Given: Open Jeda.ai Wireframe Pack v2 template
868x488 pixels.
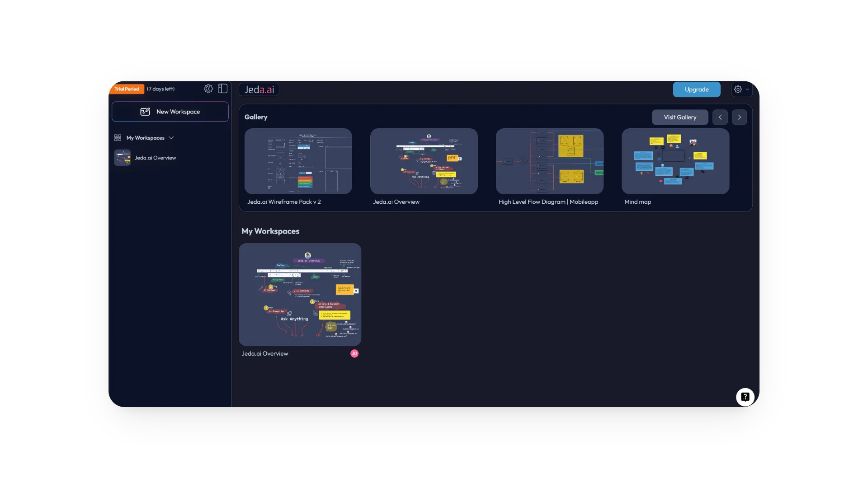Looking at the screenshot, I should pyautogui.click(x=298, y=161).
